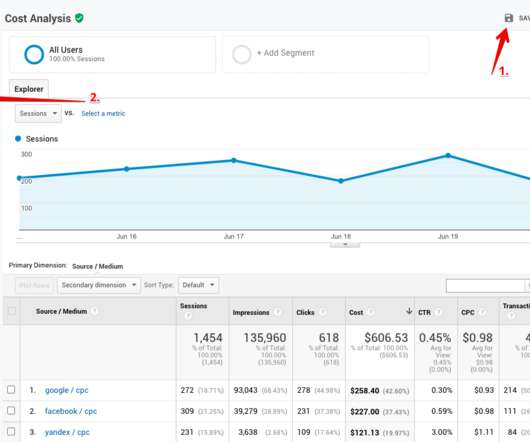Screen dimensions: 530x442
Task: Open the Secondary dimension dropdown
Action: point(99,285)
